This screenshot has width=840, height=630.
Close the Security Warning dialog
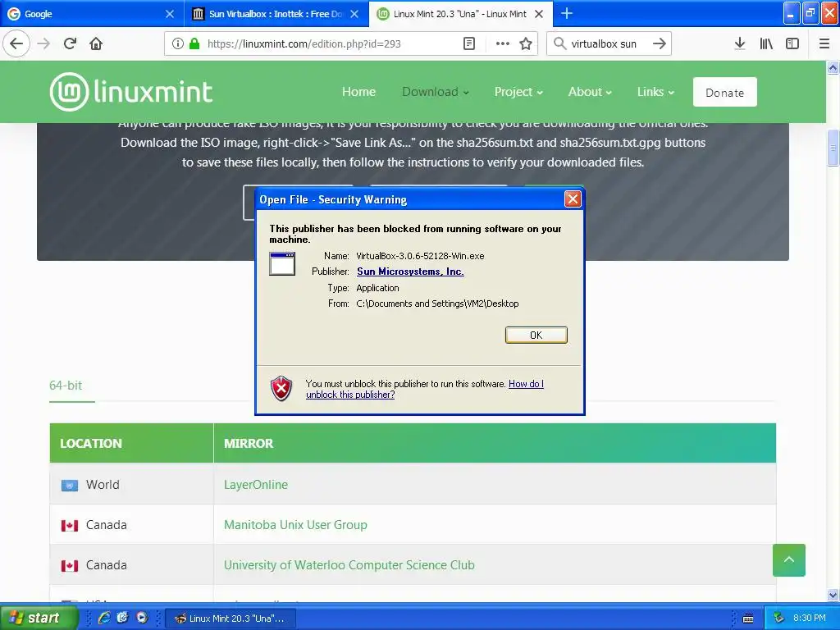[x=572, y=199]
